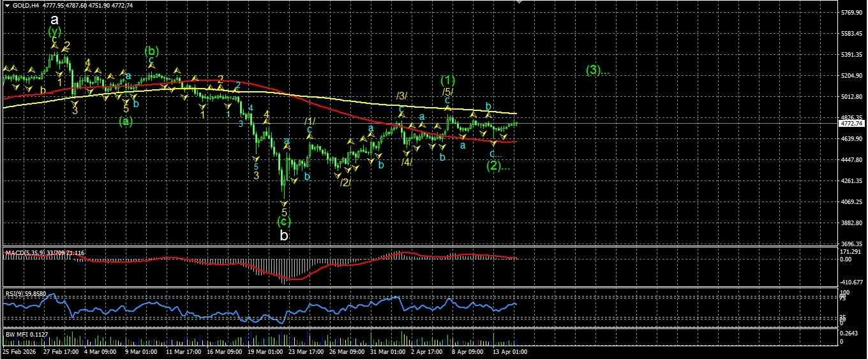This screenshot has height=359, width=868.
Task: Select the large white 'b' wave label
Action: click(284, 235)
